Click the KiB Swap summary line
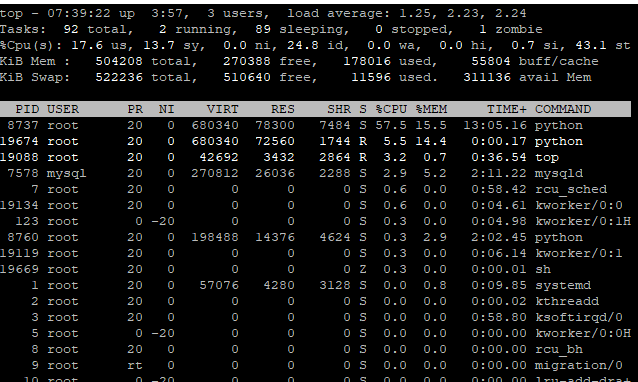Viewport: 638px width, 382px height. 296,77
